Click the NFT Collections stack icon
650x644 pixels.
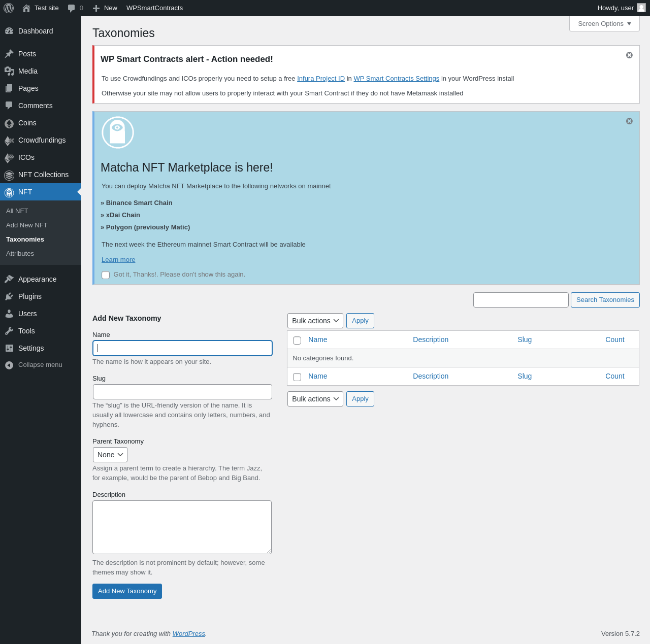click(x=9, y=175)
